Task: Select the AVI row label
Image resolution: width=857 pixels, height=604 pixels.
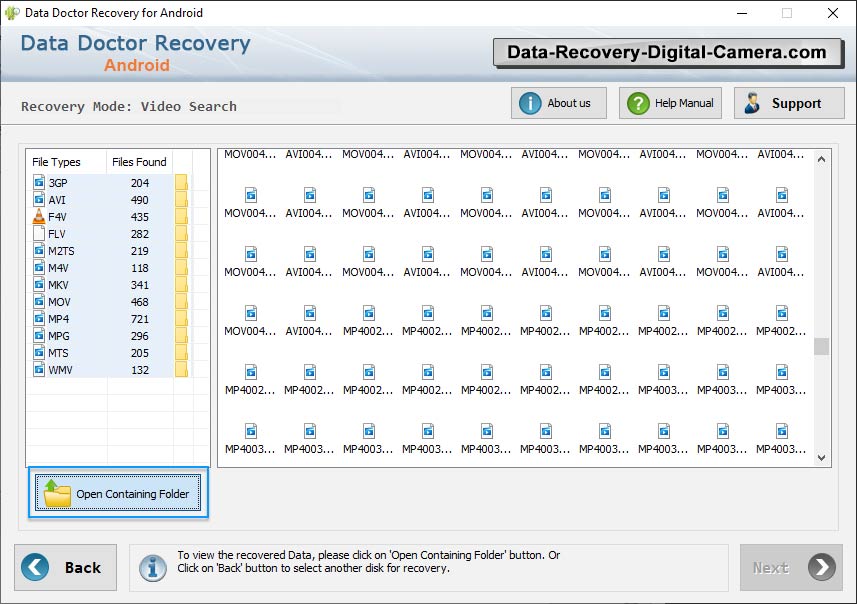Action: click(57, 200)
